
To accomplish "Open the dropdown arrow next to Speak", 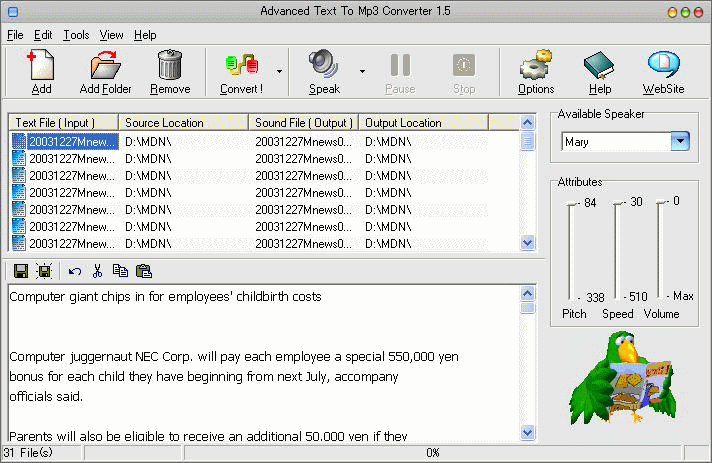I will click(x=362, y=71).
